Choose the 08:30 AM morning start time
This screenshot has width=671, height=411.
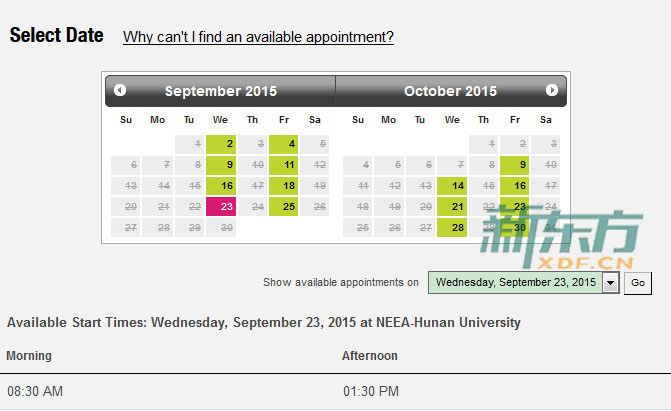[35, 391]
